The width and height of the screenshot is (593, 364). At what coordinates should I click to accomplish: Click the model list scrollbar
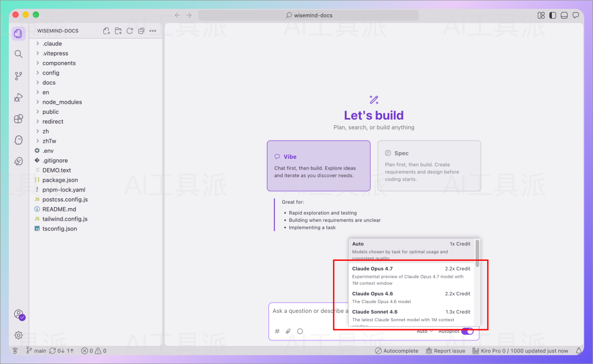tap(477, 253)
